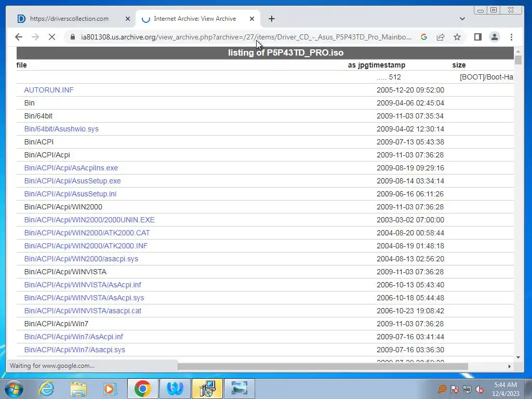The image size is (532, 399).
Task: Click the taskbar clock 5:44 AM
Action: tap(506, 389)
